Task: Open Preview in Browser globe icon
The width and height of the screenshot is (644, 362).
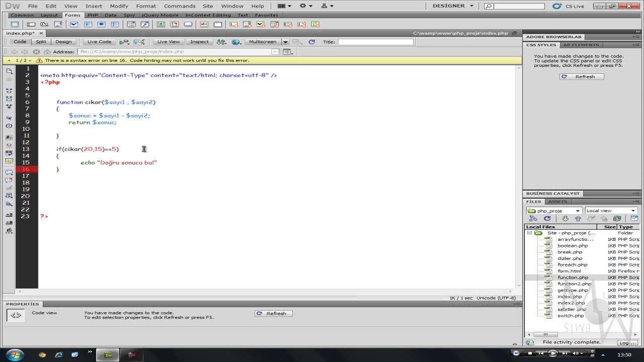Action: click(x=236, y=42)
